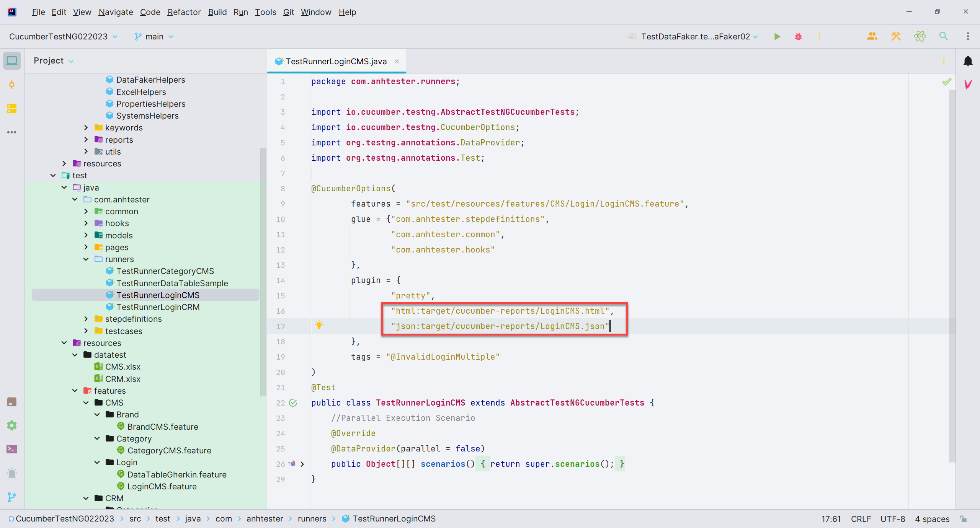
Task: Close the TestRunnerLoginCMS.java tab
Action: coord(397,61)
